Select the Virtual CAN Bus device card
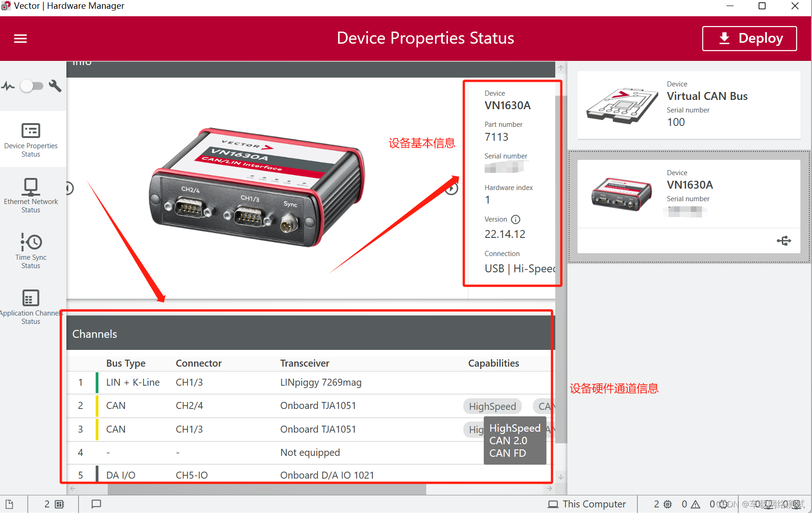The width and height of the screenshot is (812, 513). click(x=689, y=105)
